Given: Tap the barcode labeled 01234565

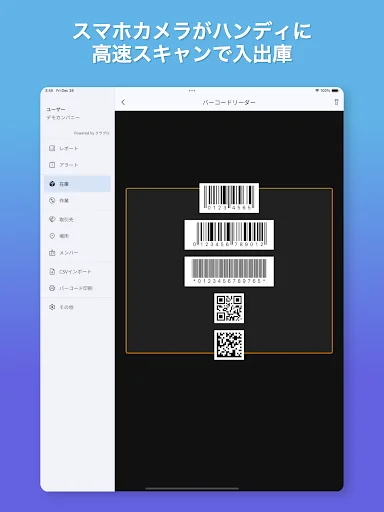Looking at the screenshot, I should (229, 198).
